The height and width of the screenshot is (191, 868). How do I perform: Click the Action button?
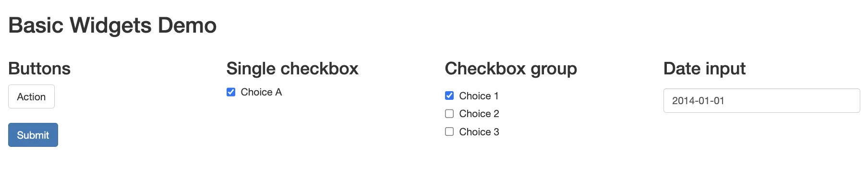[31, 96]
